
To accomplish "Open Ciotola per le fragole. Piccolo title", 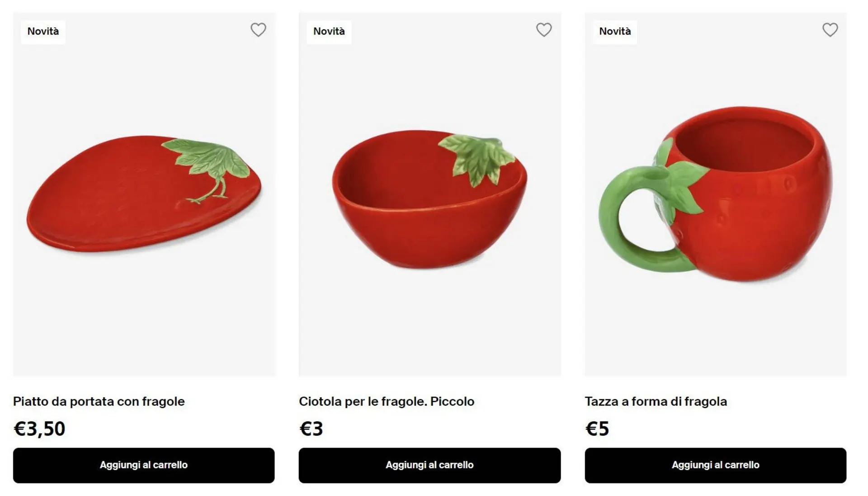I will click(387, 402).
